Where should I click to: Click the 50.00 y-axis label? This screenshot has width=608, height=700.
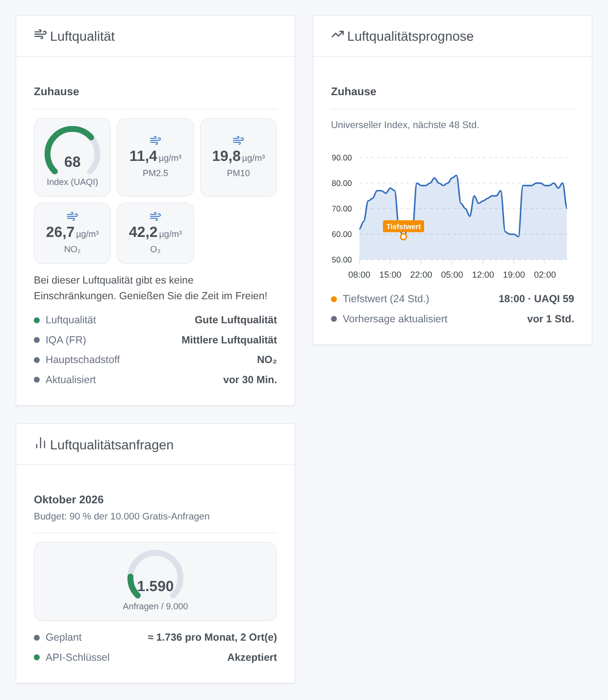click(342, 260)
